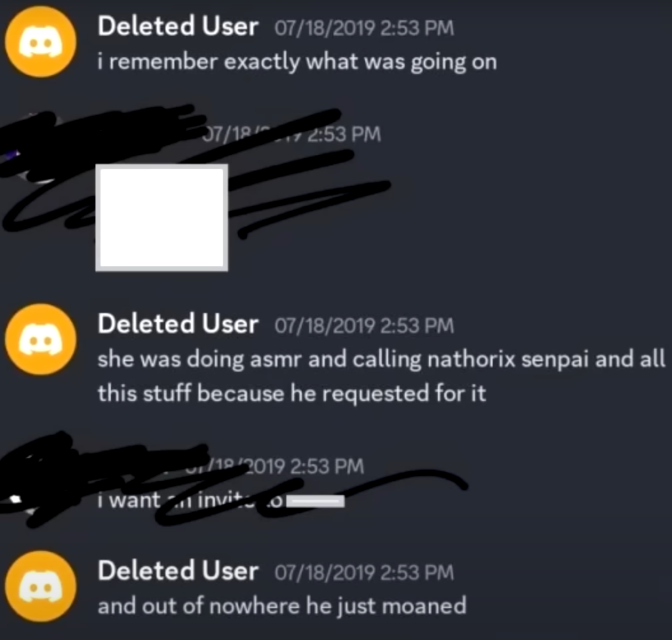Click the timestamp of the last message
Image resolution: width=672 pixels, height=640 pixels.
point(364,573)
